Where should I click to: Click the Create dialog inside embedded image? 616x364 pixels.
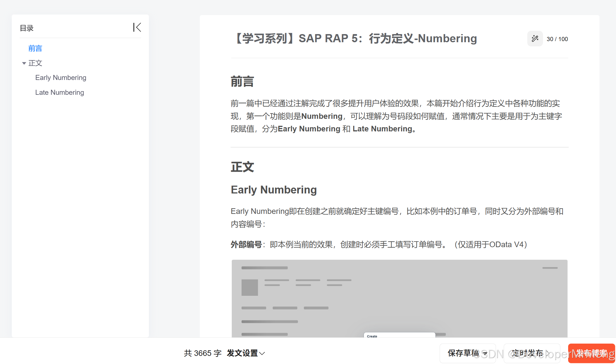(x=399, y=335)
